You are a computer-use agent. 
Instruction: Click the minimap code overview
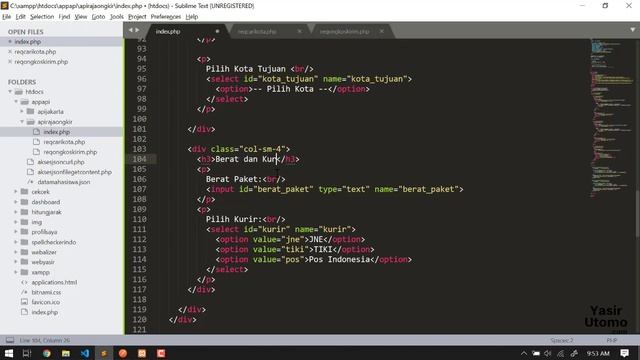[611, 118]
